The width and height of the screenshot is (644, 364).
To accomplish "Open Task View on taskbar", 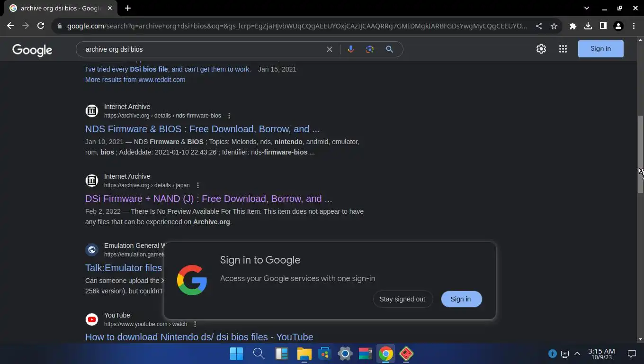I will [x=282, y=354].
